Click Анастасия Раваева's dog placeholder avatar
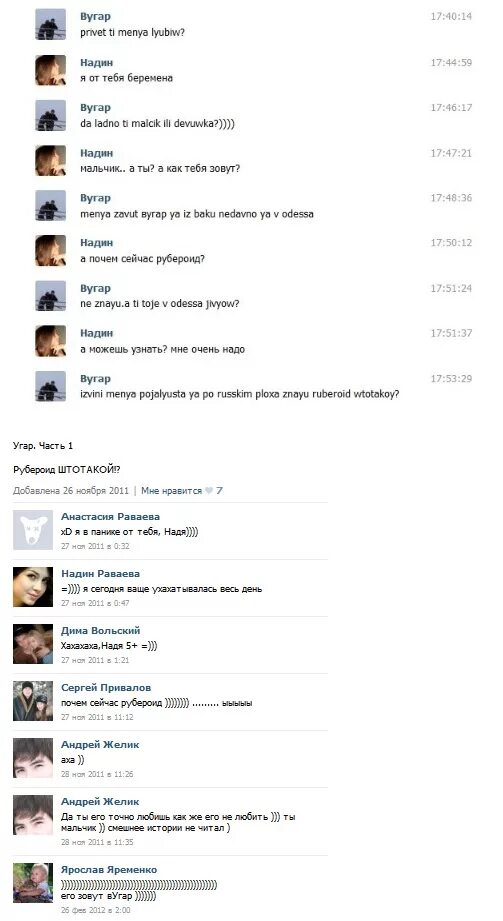 pos(33,530)
